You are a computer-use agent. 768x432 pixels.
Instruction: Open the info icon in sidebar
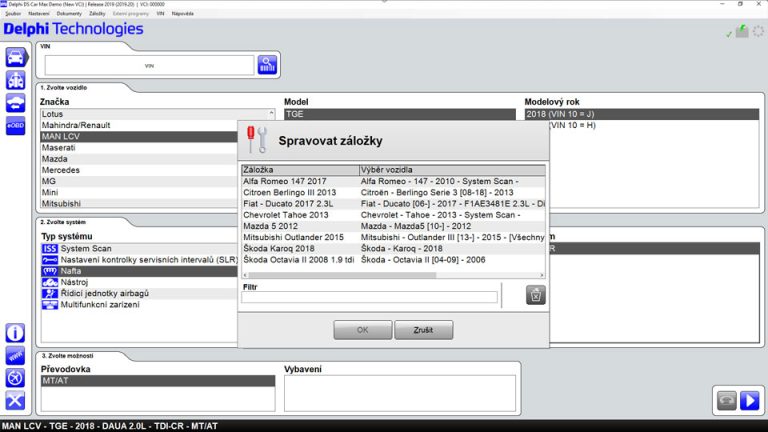tap(15, 333)
